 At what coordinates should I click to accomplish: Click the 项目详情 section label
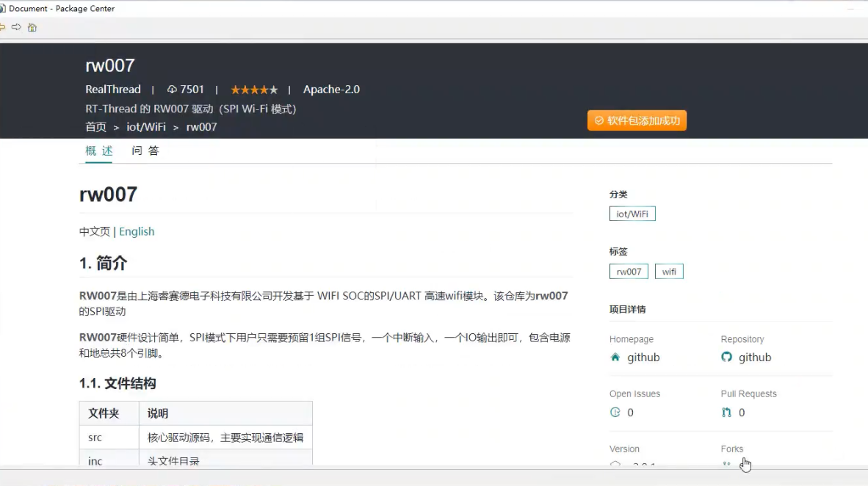coord(627,309)
